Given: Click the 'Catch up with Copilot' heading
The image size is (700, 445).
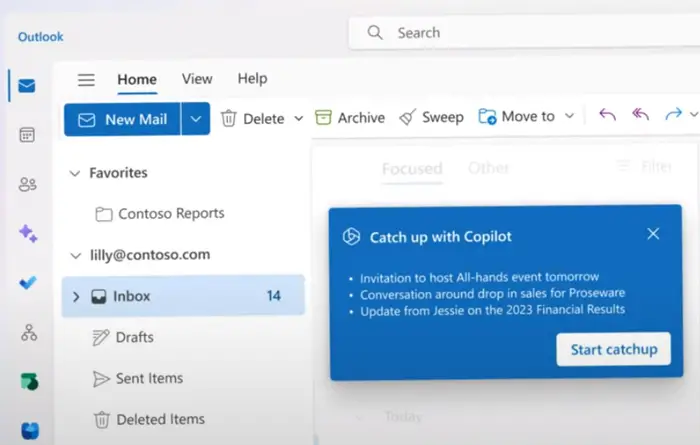Looking at the screenshot, I should click(441, 237).
